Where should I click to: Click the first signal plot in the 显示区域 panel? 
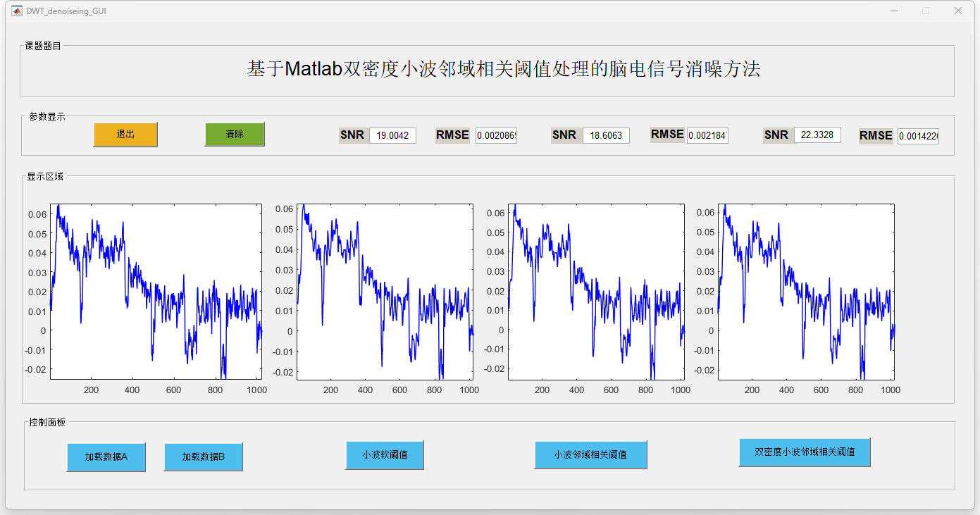click(156, 292)
